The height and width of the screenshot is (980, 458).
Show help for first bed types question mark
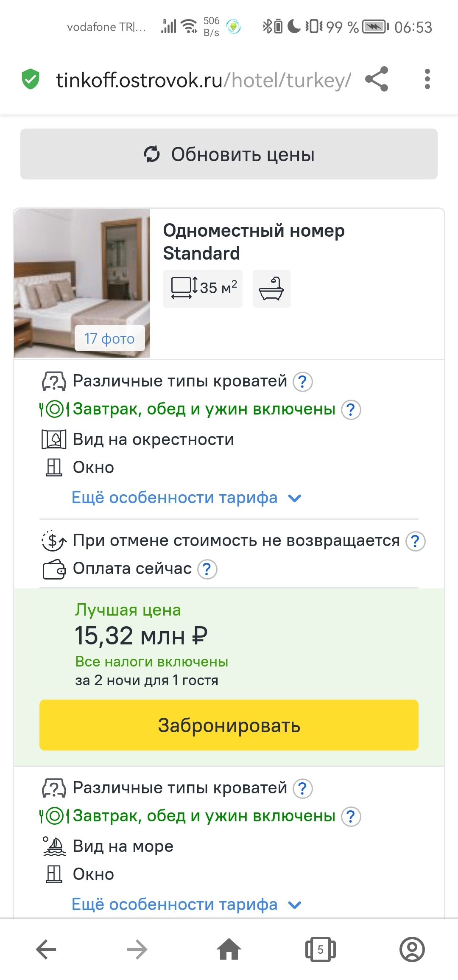pos(303,381)
